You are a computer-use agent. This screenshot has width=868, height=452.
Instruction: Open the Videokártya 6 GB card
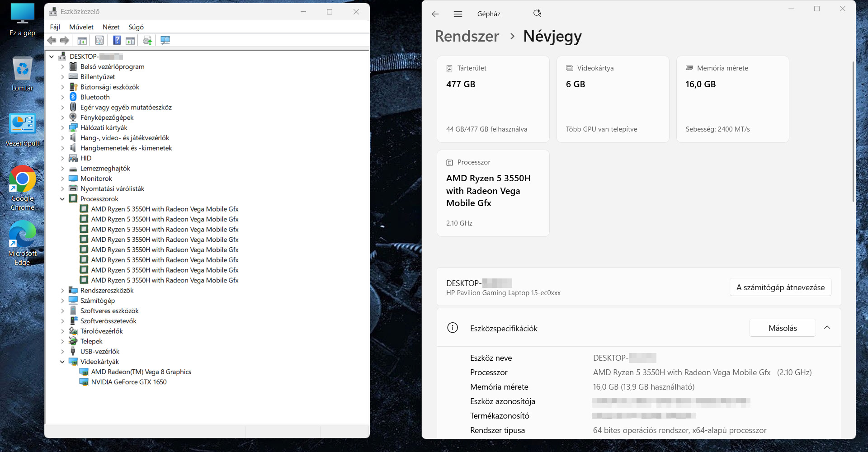[x=613, y=99]
